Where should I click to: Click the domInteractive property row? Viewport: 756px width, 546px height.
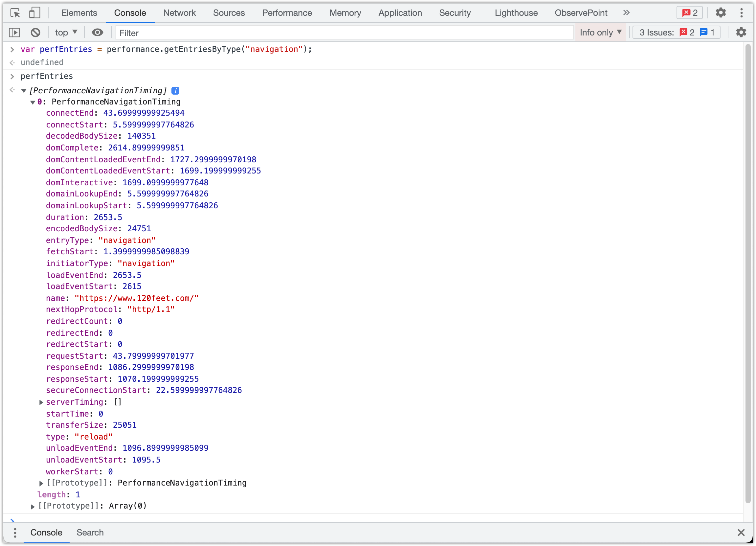click(x=127, y=183)
